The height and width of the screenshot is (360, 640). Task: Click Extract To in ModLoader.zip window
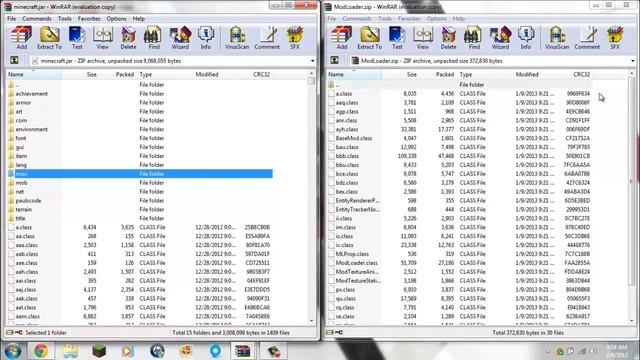370,38
